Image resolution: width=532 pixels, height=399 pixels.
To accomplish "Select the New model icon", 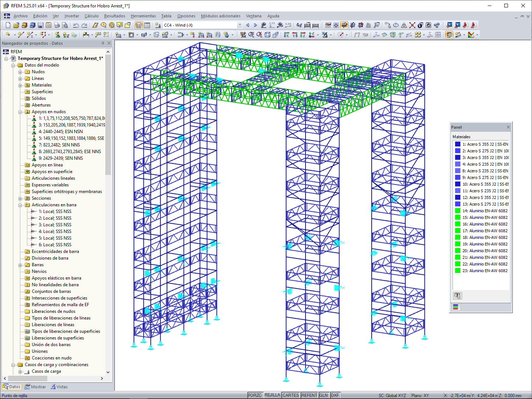I will click(x=8, y=25).
